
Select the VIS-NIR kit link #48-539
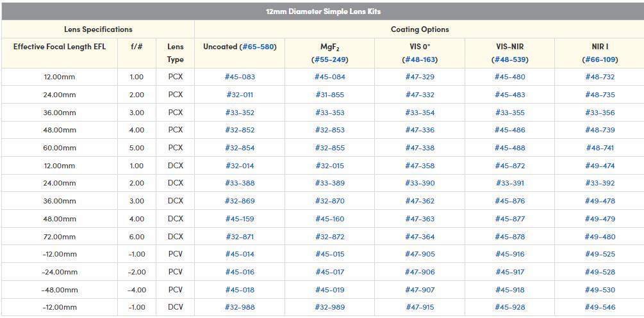[x=509, y=60]
